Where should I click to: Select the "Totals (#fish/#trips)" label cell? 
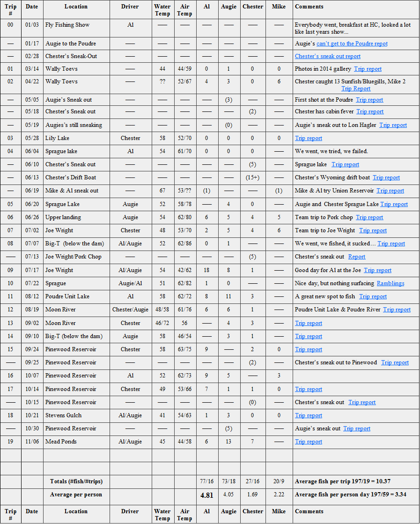[76, 481]
